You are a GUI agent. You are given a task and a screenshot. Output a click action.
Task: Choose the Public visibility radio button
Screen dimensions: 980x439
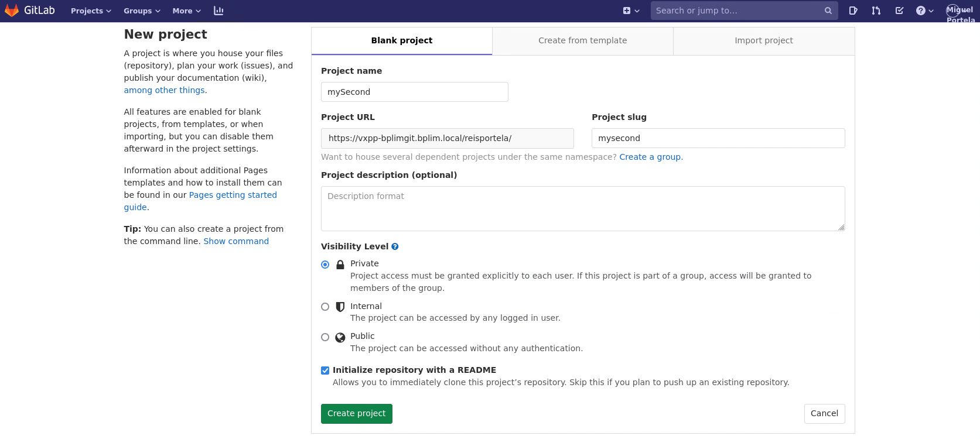pyautogui.click(x=325, y=337)
